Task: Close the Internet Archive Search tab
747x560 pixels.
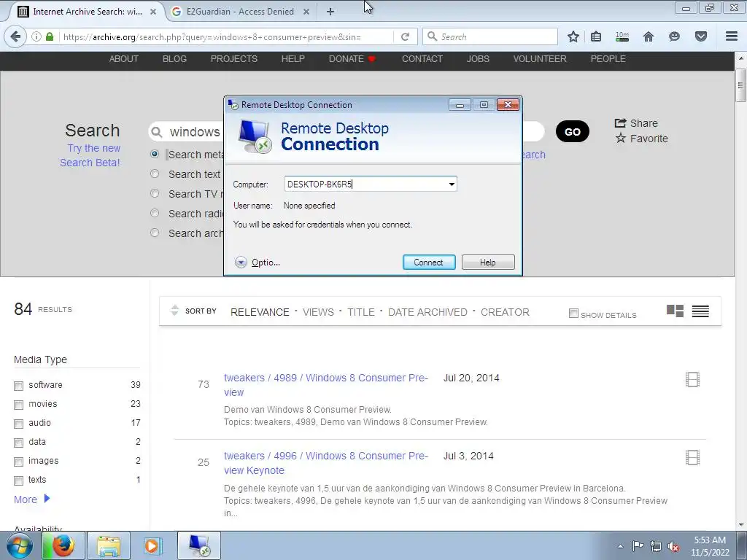Action: (153, 12)
